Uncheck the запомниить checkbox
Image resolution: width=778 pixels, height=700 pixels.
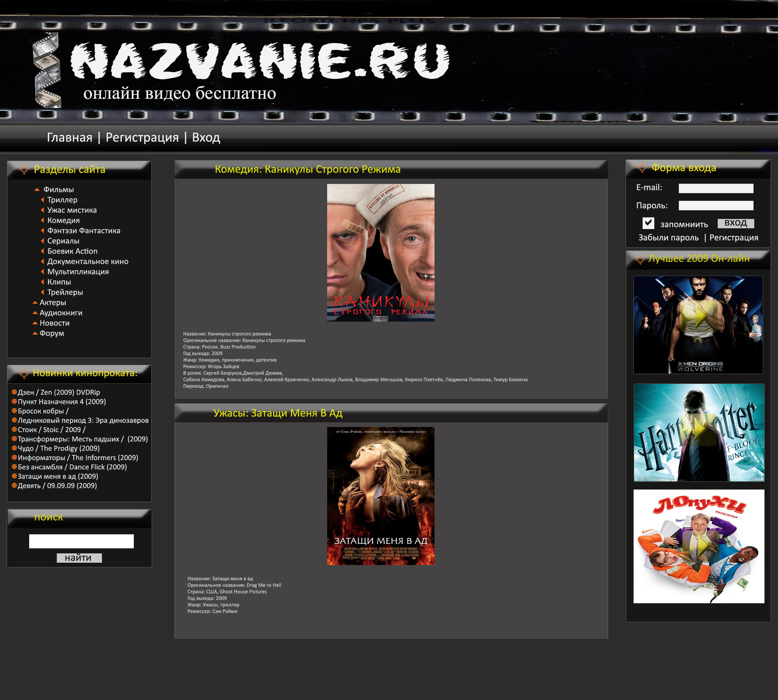[x=648, y=223]
